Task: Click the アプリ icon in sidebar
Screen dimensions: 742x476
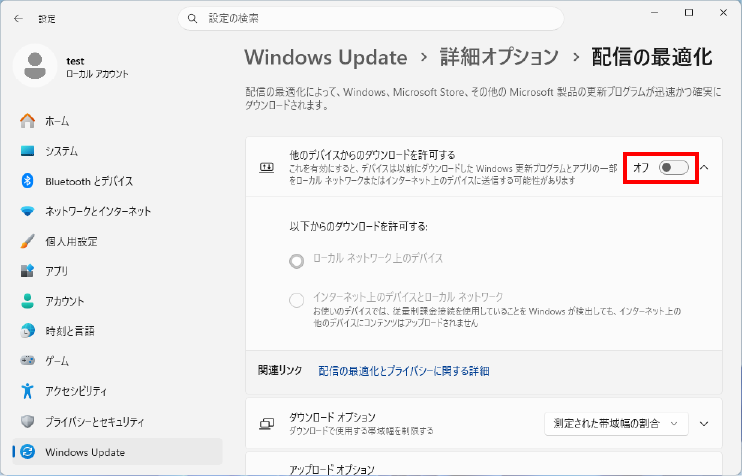Action: (x=27, y=271)
